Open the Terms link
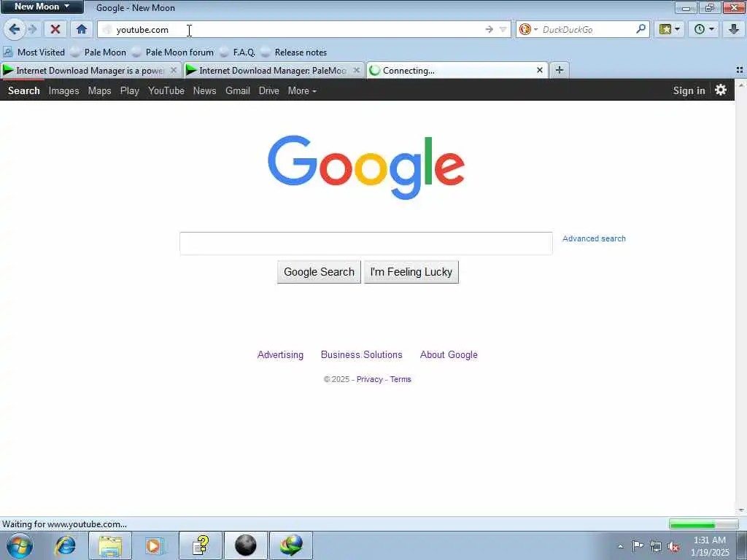 point(400,379)
